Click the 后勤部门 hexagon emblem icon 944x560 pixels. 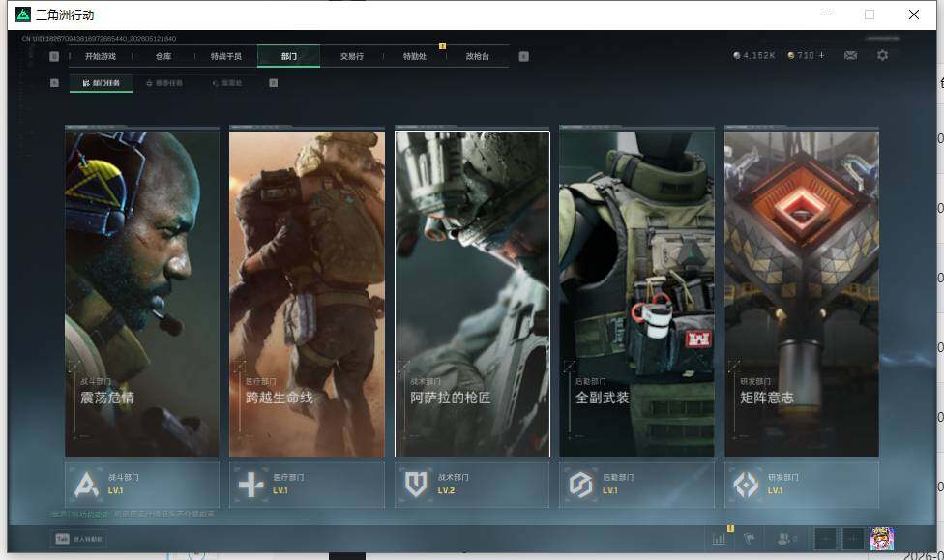[581, 485]
